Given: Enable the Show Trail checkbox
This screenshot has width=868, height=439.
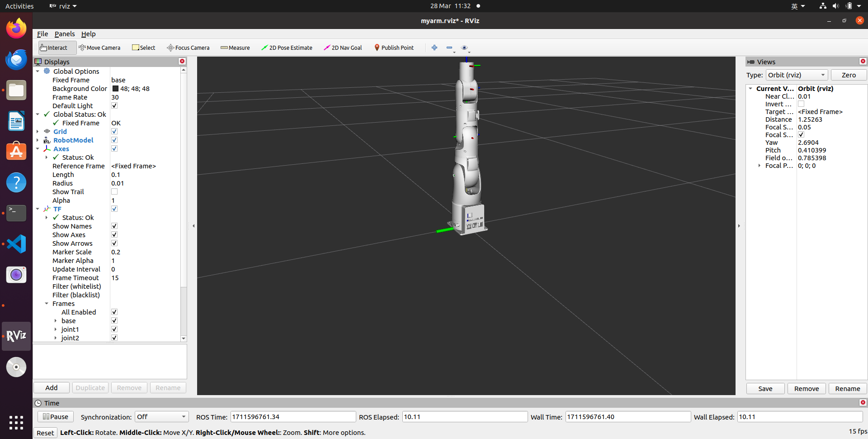Looking at the screenshot, I should (114, 191).
